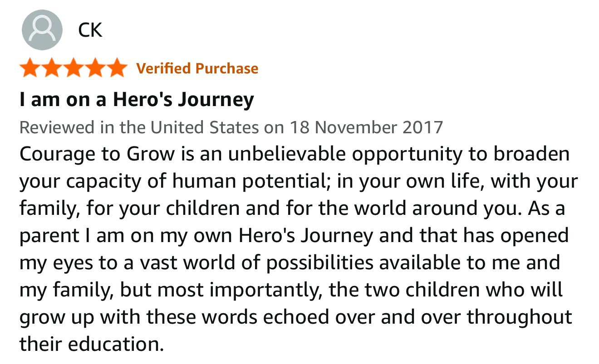
Task: Open the "I am on a Hero's Journey" review title
Action: (x=137, y=99)
